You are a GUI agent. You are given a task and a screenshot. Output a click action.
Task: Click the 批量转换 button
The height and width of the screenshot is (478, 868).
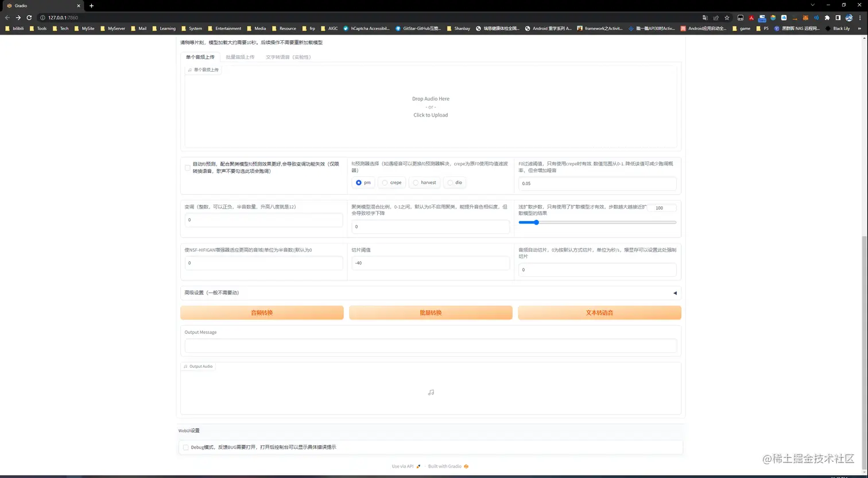431,313
